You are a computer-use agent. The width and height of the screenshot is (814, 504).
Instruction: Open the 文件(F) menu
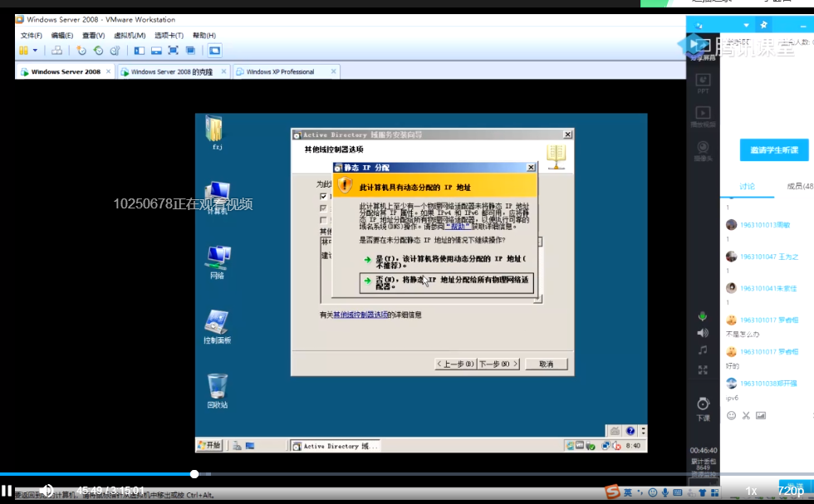(32, 36)
